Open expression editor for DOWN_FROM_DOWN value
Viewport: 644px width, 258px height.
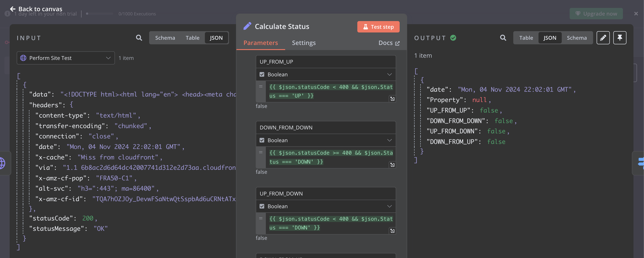[x=392, y=165]
